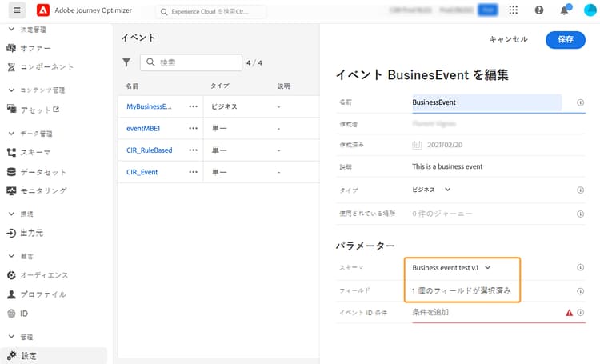The image size is (600, 364).
Task: Toggle the hamburger navigation menu
Action: (17, 10)
